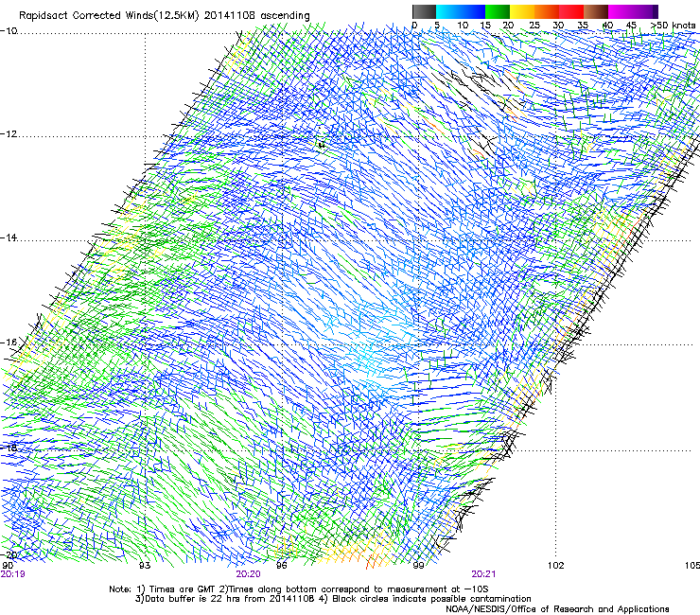Click the note line 'Times are GMT'

pyautogui.click(x=183, y=589)
